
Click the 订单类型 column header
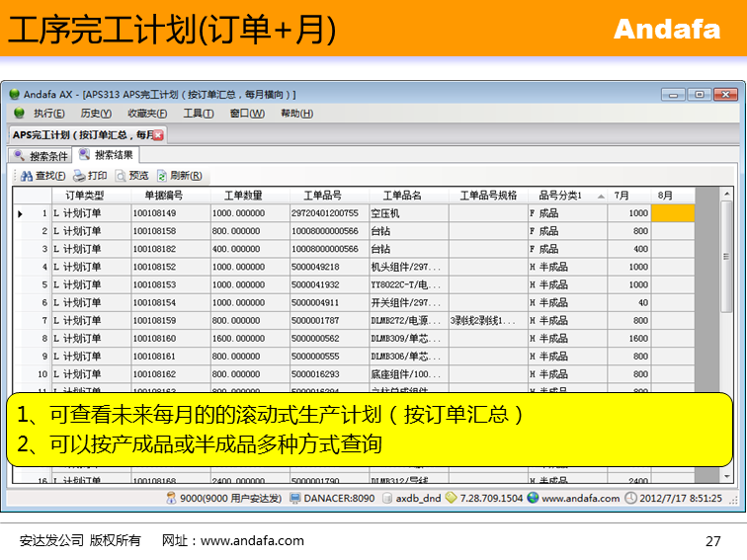point(84,196)
